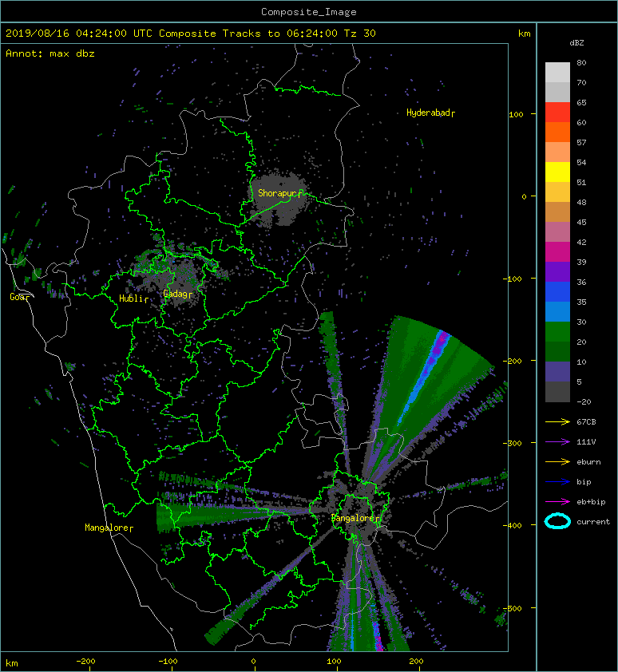Screen dimensions: 618x672
Task: Click the 'Annot: max dbz' label
Action: click(50, 53)
